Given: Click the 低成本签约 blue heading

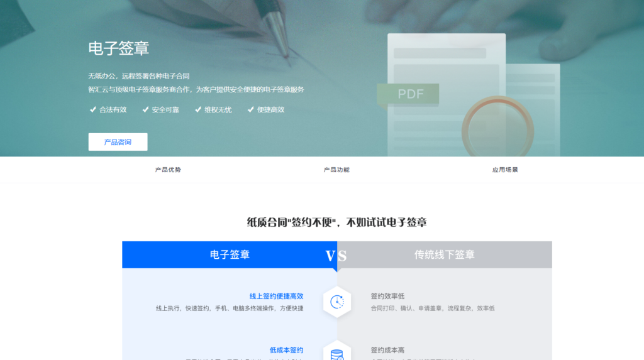Looking at the screenshot, I should coord(286,350).
